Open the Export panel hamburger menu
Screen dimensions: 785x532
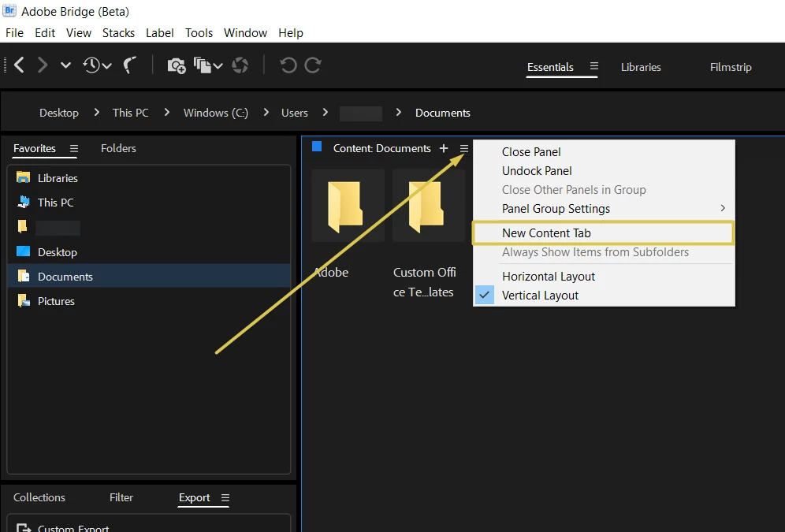coord(225,498)
